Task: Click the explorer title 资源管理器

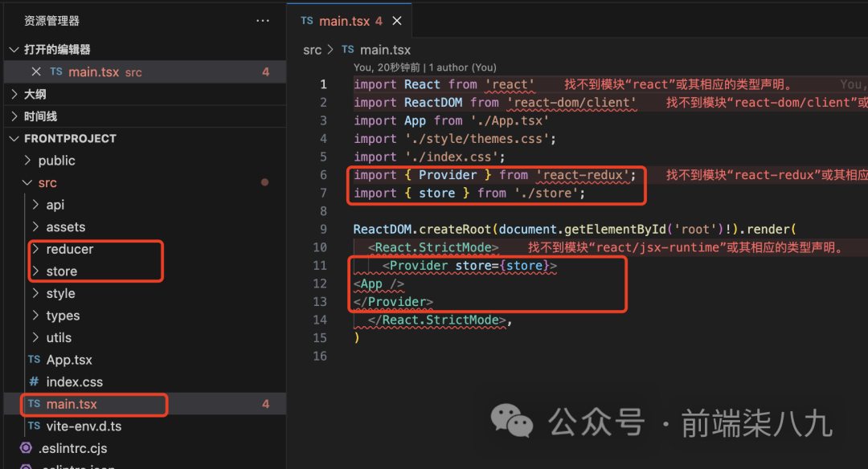Action: click(x=52, y=21)
